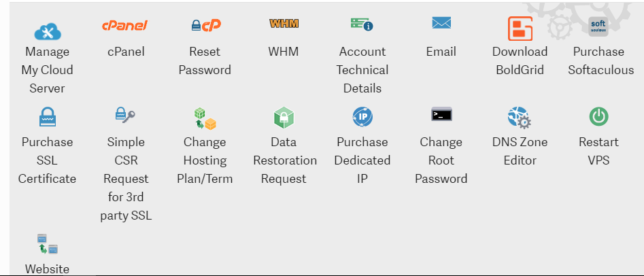Click the Purchase SSL Certificate lock icon
Image resolution: width=644 pixels, height=276 pixels.
47,118
